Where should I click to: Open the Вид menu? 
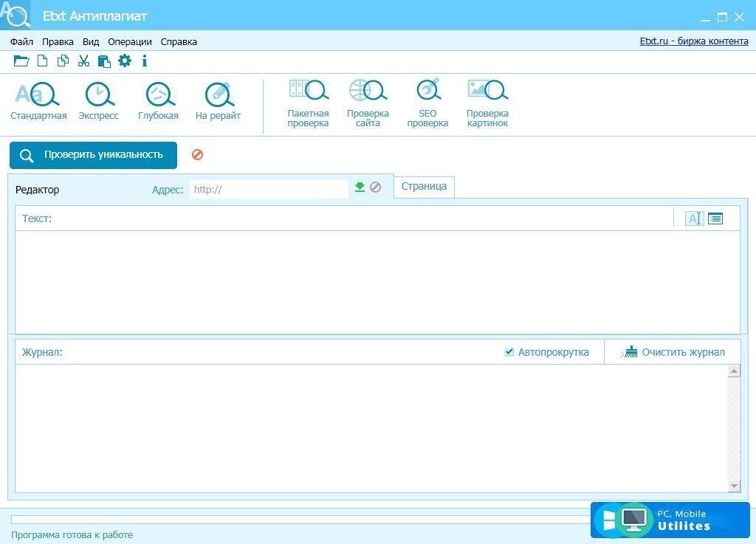pyautogui.click(x=91, y=42)
